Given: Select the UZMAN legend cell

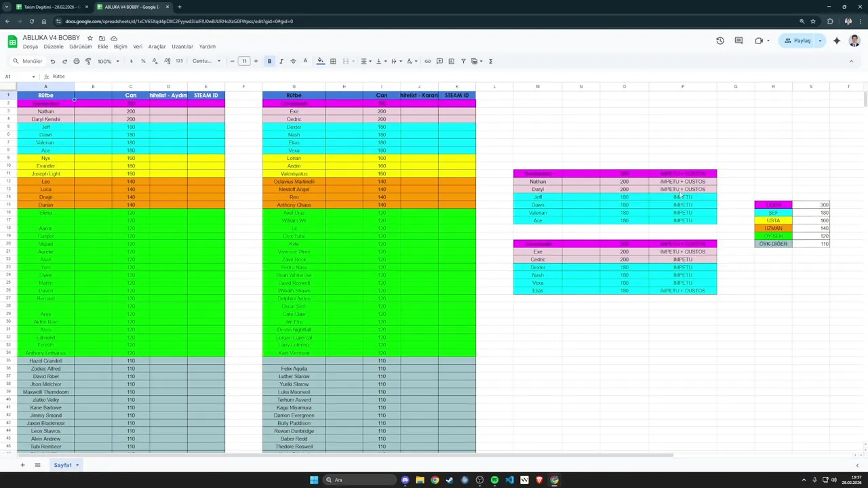Looking at the screenshot, I should click(773, 228).
